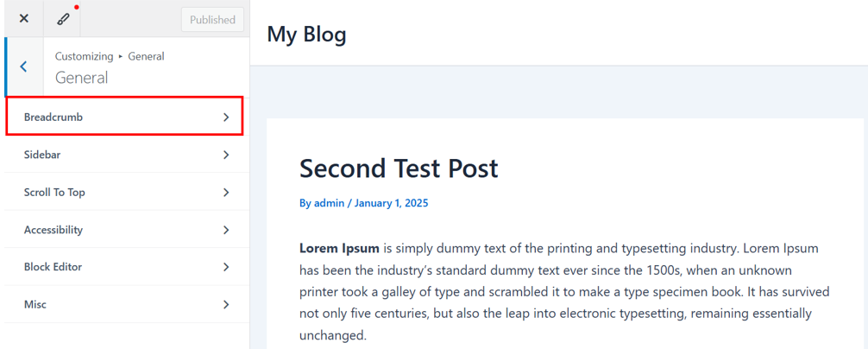Open the Block Editor section
This screenshot has height=349, width=868.
(x=53, y=267)
